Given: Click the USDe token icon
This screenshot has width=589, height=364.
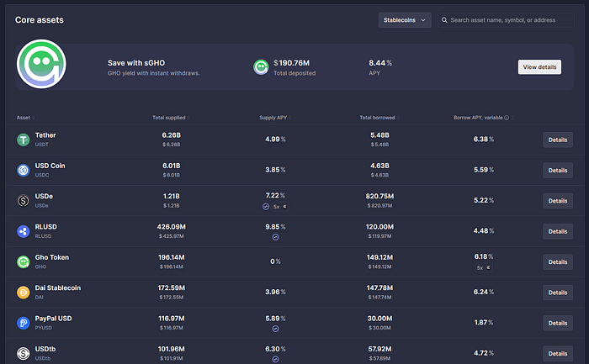Looking at the screenshot, I should (24, 200).
